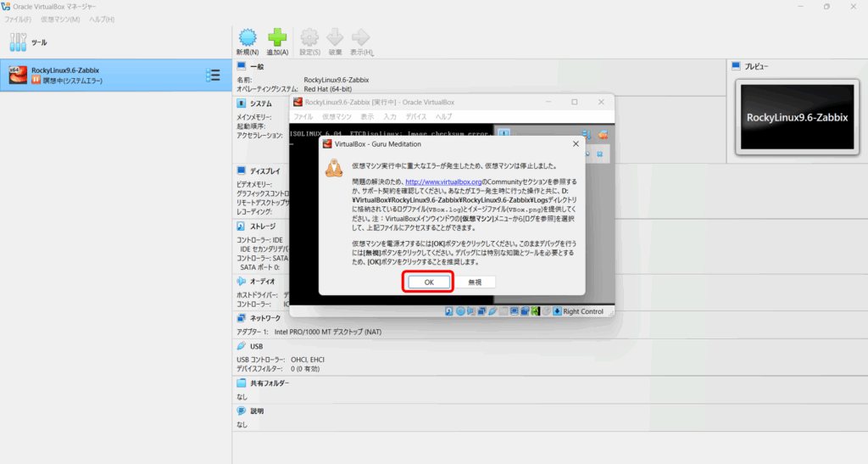Screen dimensions: 868x464
Task: Open ヘルプ(H) menu in VirtualBox Manager
Action: [102, 20]
